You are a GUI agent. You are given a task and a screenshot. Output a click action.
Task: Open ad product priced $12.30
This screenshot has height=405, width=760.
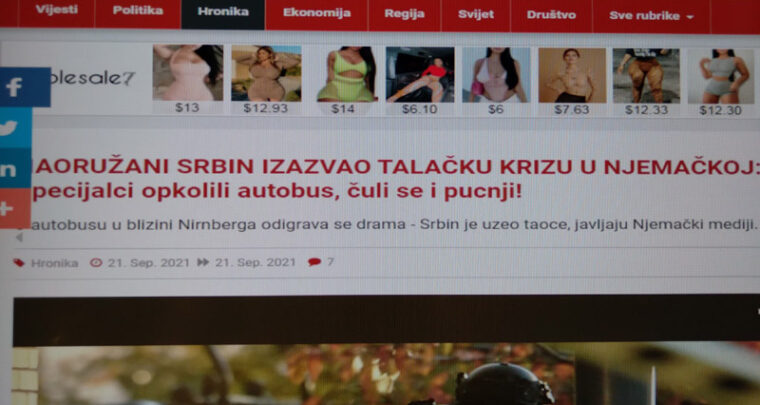pos(720,83)
